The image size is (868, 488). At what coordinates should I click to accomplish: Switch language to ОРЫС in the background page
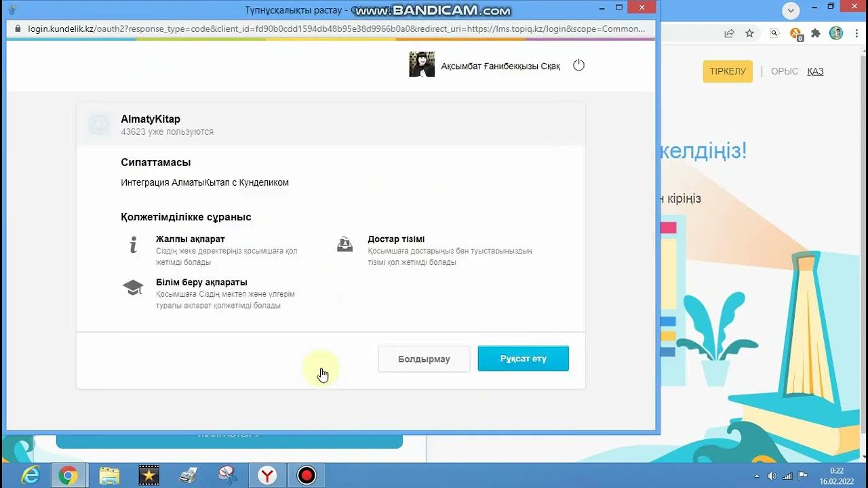pyautogui.click(x=785, y=71)
